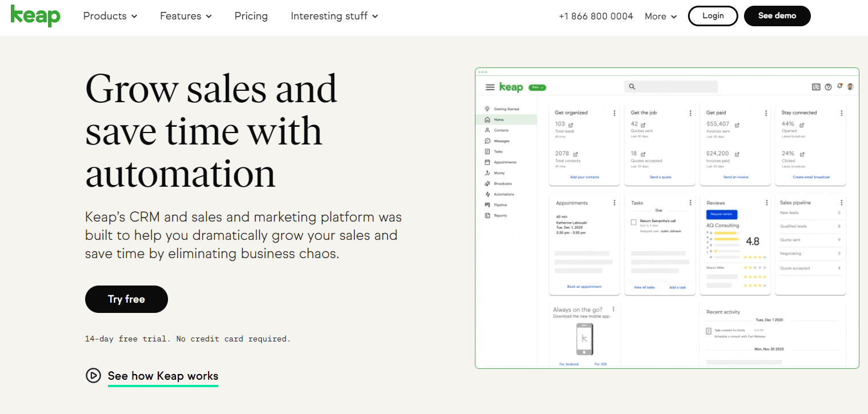Click the Send a quote link
The image size is (868, 414).
[x=661, y=177]
